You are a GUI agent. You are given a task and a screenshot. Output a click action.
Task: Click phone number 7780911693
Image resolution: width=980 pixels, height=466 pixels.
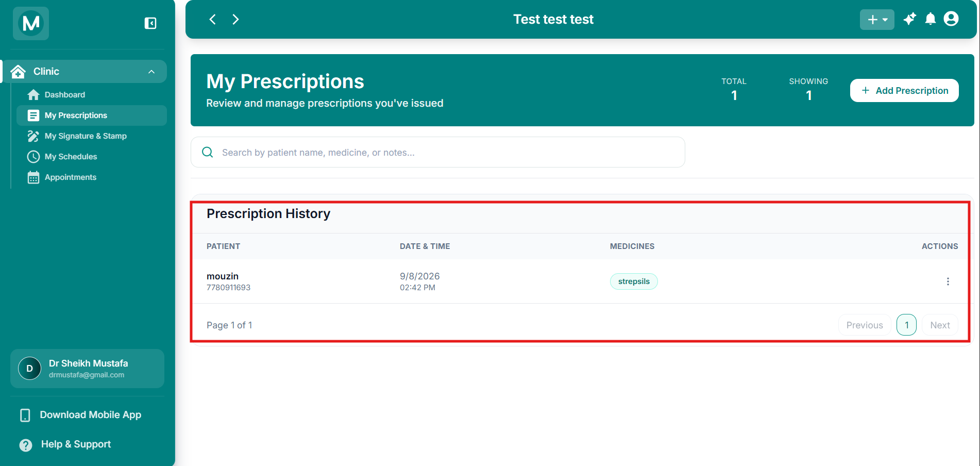pyautogui.click(x=228, y=288)
